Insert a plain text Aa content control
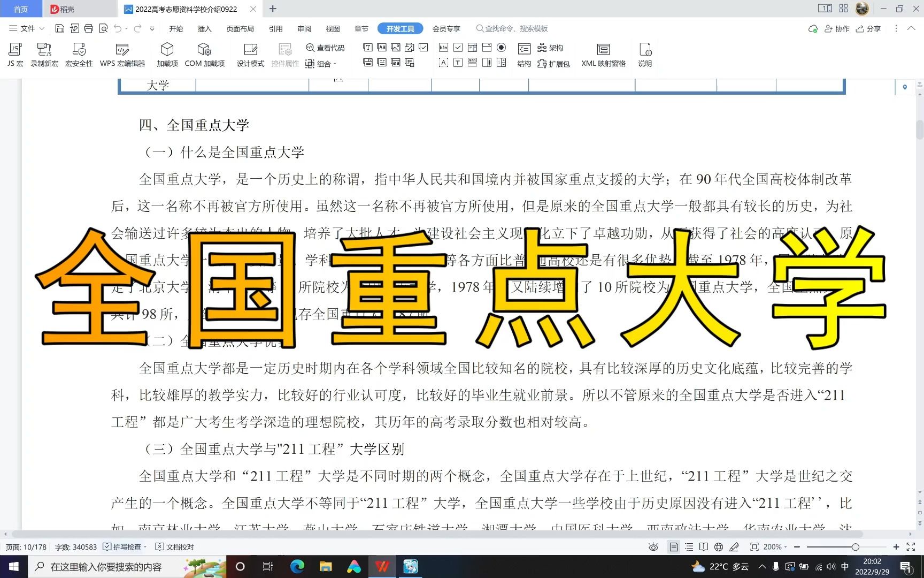 click(382, 48)
